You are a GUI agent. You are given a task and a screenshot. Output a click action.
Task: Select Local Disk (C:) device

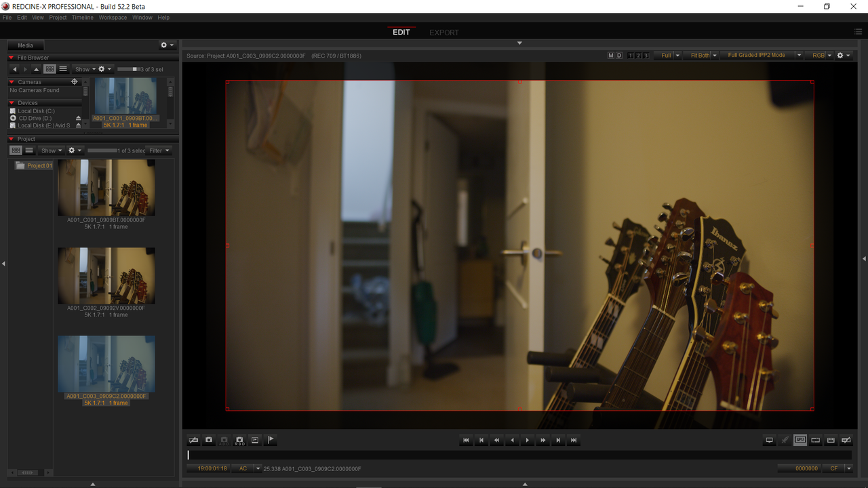(x=36, y=111)
